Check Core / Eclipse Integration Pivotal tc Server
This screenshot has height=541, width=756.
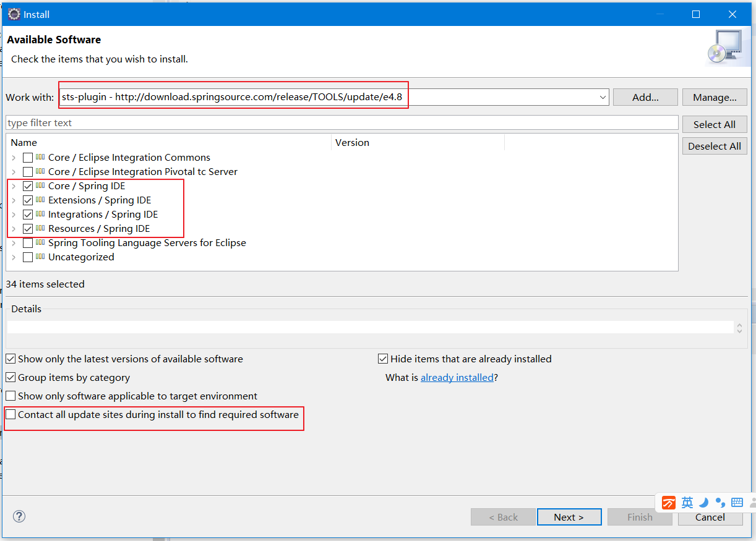[x=28, y=172]
